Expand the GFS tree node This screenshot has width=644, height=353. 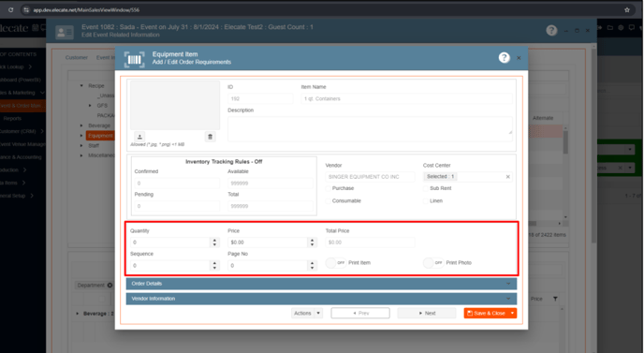pyautogui.click(x=91, y=106)
